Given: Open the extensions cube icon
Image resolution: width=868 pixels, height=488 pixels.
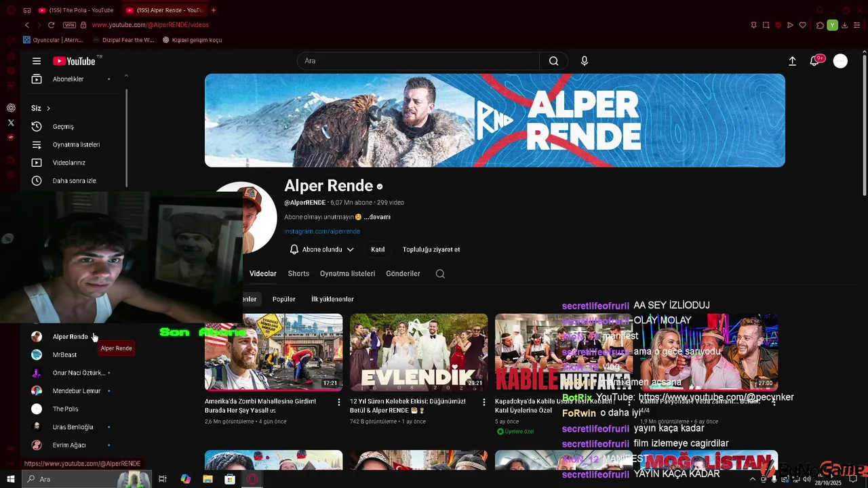Looking at the screenshot, I should pos(820,25).
